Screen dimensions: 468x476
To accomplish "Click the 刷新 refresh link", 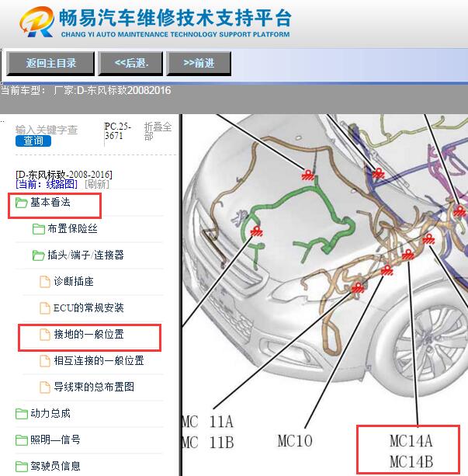I will click(97, 184).
